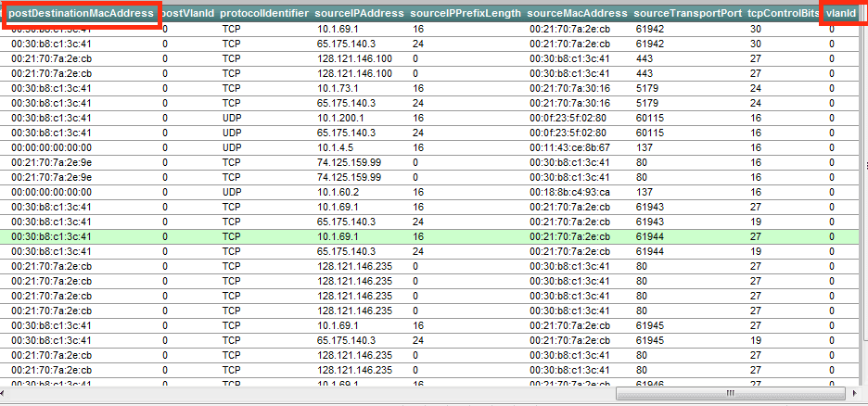Click UDP in the 10.1.200.1 row

232,118
